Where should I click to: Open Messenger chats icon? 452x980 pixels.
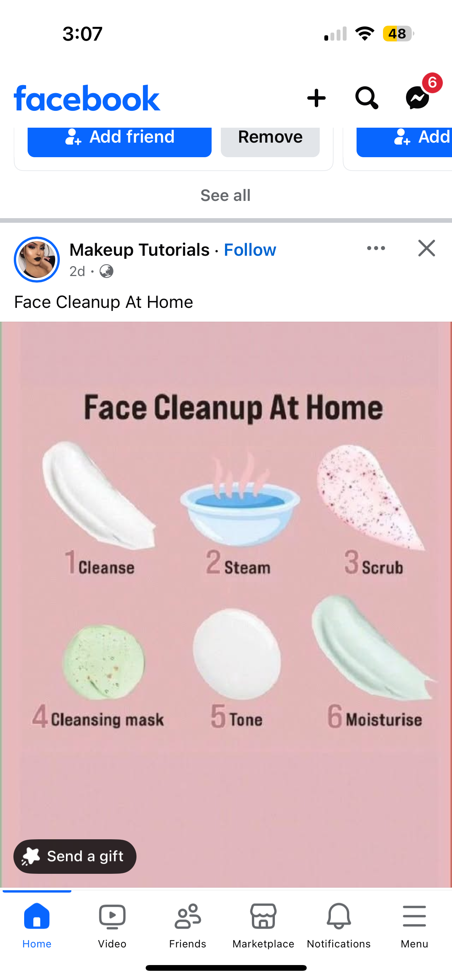point(418,98)
